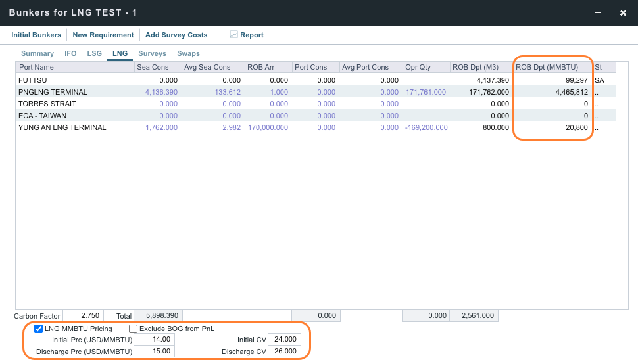
Task: Click Initial Bunkers button
Action: [x=36, y=35]
